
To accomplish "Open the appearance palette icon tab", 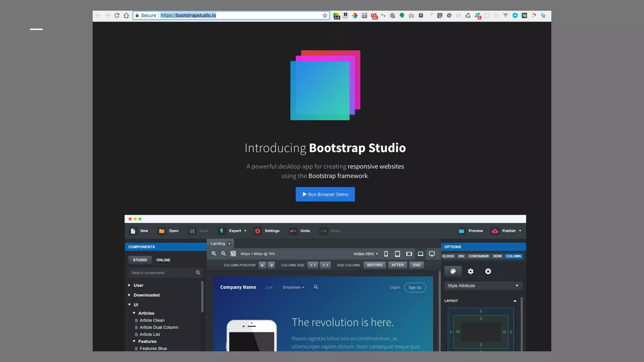I will pyautogui.click(x=453, y=271).
